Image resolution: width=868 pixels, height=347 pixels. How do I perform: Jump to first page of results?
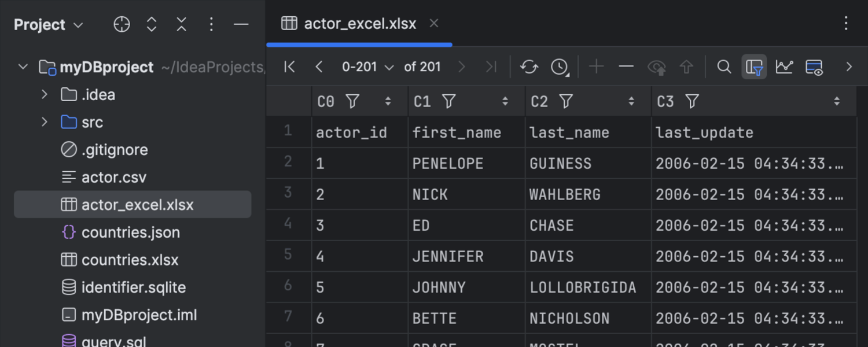point(289,67)
